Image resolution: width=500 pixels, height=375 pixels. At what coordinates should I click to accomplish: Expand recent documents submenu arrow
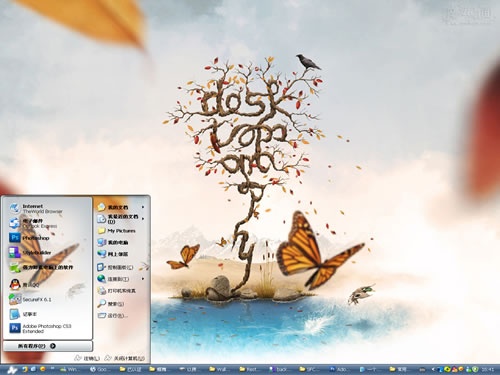pos(143,219)
